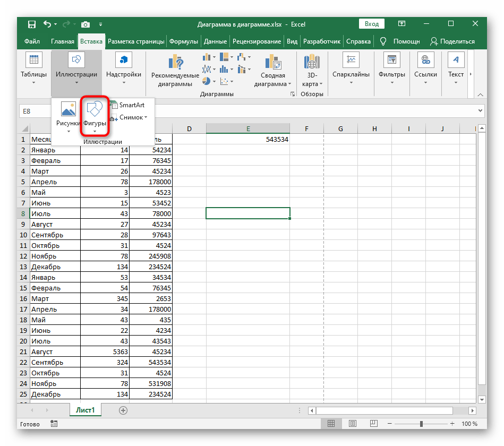Open the Customize Quick Access Toolbar arrow
Screen dimensions: 504x446
point(100,24)
